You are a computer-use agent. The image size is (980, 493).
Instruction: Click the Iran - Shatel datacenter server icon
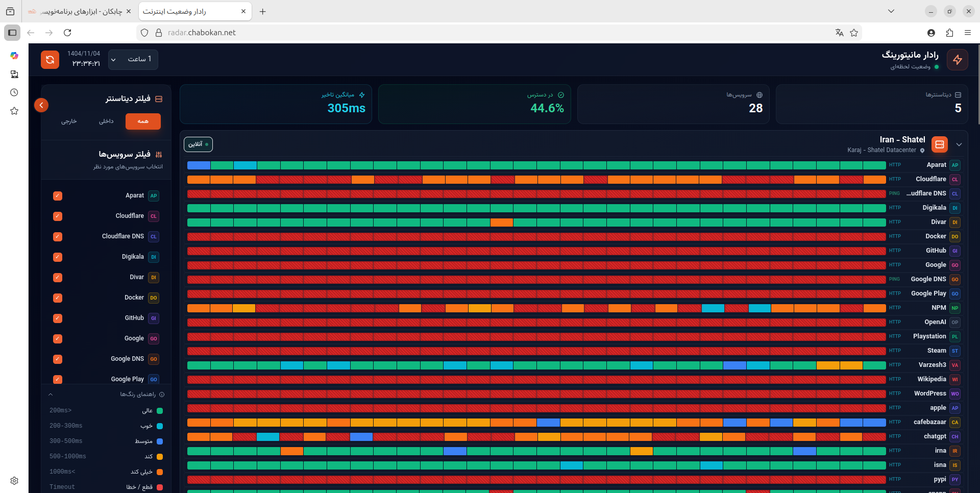[x=939, y=144]
